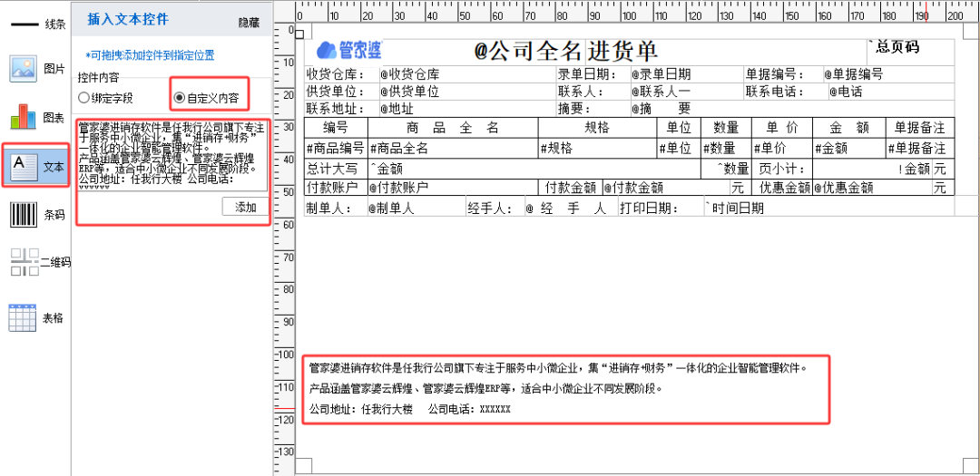The height and width of the screenshot is (476, 980).
Task: Select the @供货单位 field
Action: (409, 92)
